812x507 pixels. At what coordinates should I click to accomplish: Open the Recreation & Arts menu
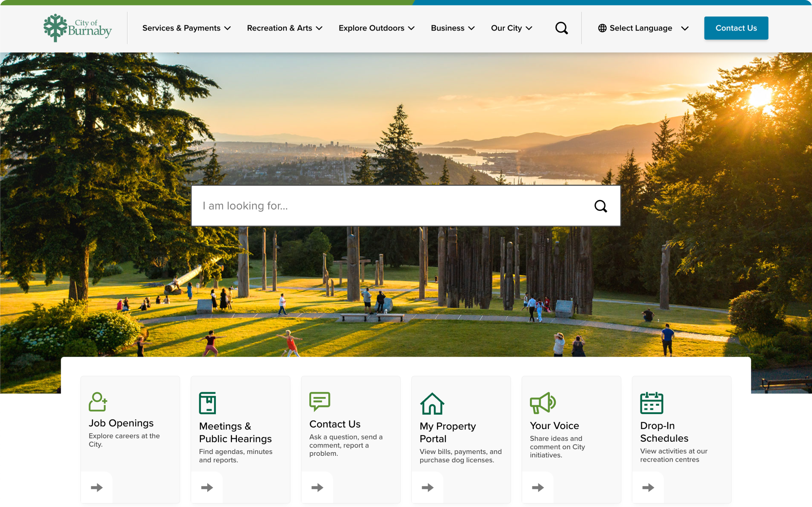tap(280, 28)
